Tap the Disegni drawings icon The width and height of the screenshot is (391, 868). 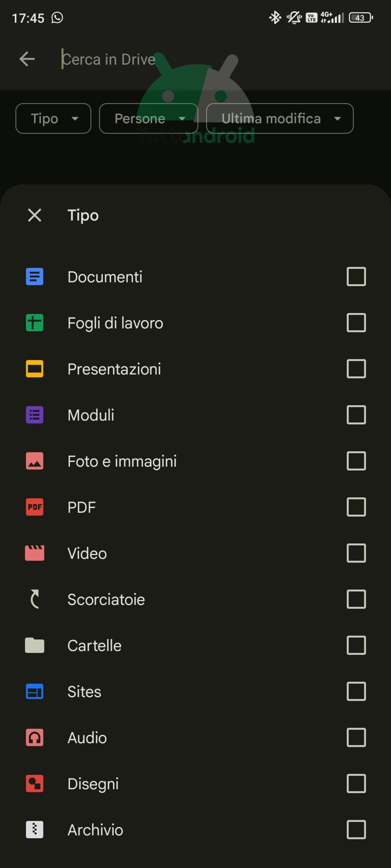[35, 784]
